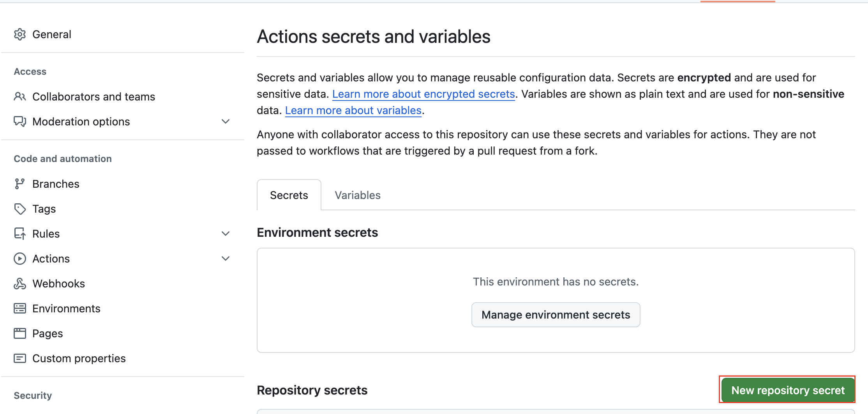Click the Branches git-branch icon
Image resolution: width=868 pixels, height=414 pixels.
20,184
